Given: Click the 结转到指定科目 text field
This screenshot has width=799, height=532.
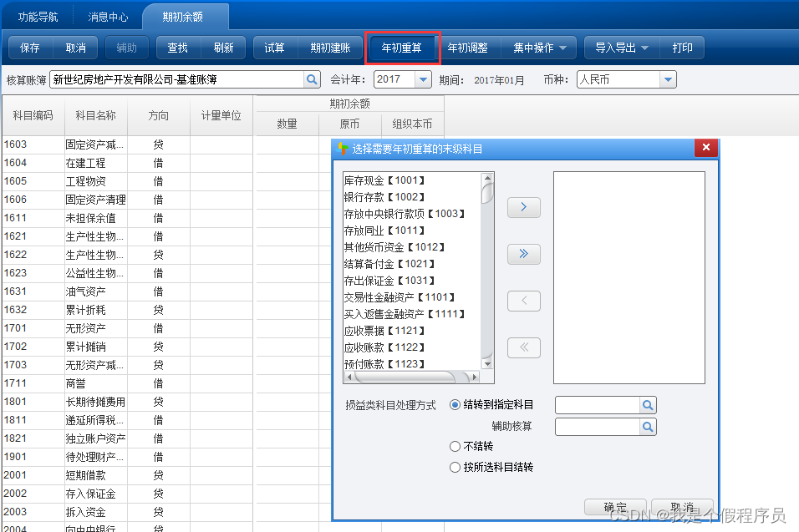Looking at the screenshot, I should 598,405.
